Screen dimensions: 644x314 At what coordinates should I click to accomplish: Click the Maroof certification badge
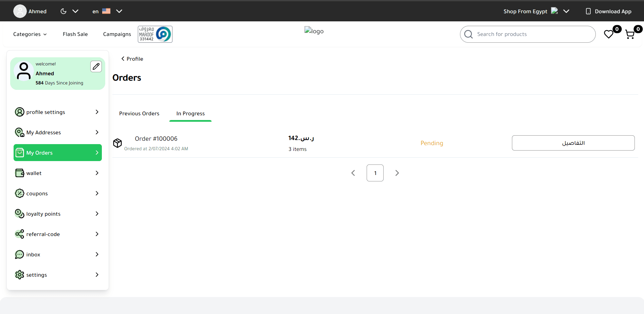(155, 34)
